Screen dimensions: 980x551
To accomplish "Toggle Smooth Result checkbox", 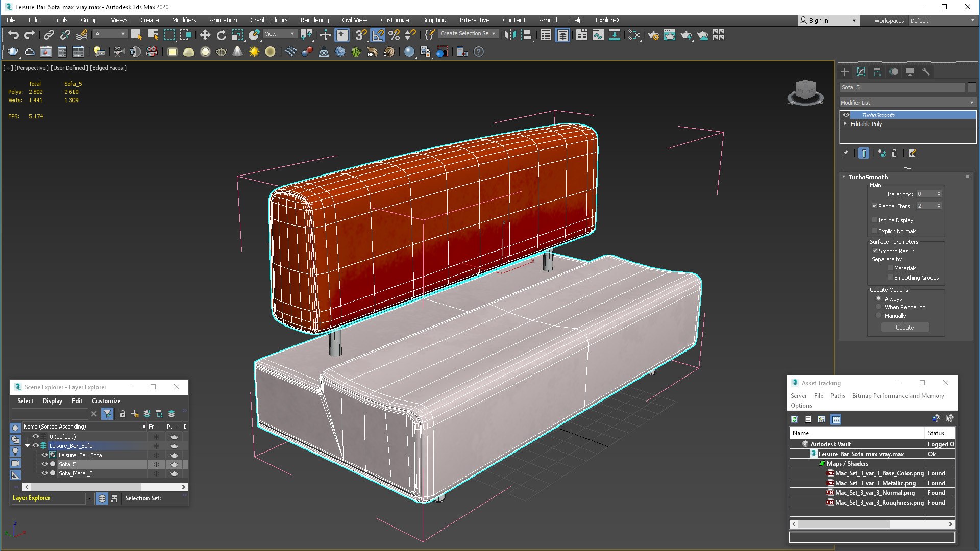I will point(875,251).
